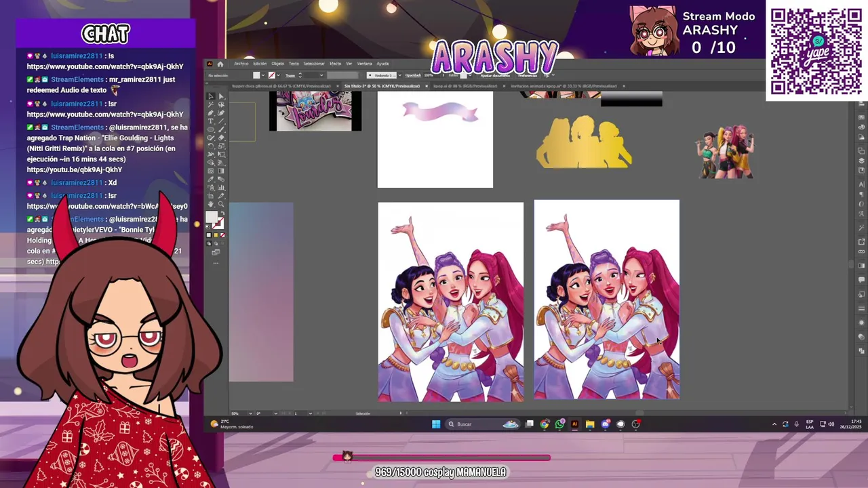
Task: Select the Scale tool
Action: 221,146
